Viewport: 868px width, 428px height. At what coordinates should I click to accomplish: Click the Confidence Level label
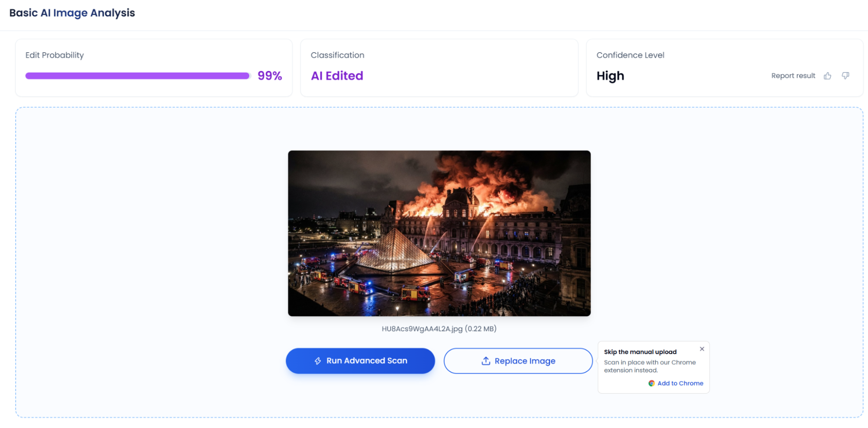[x=630, y=55]
